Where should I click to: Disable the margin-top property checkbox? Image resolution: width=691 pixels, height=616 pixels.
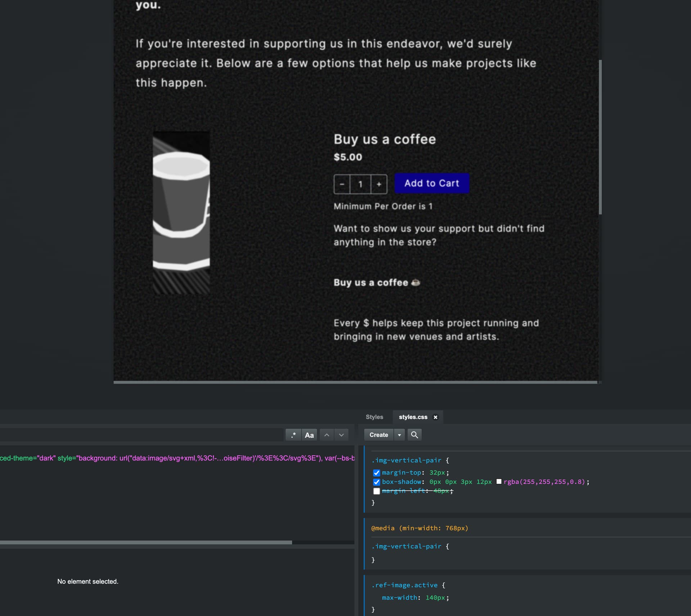pos(376,473)
